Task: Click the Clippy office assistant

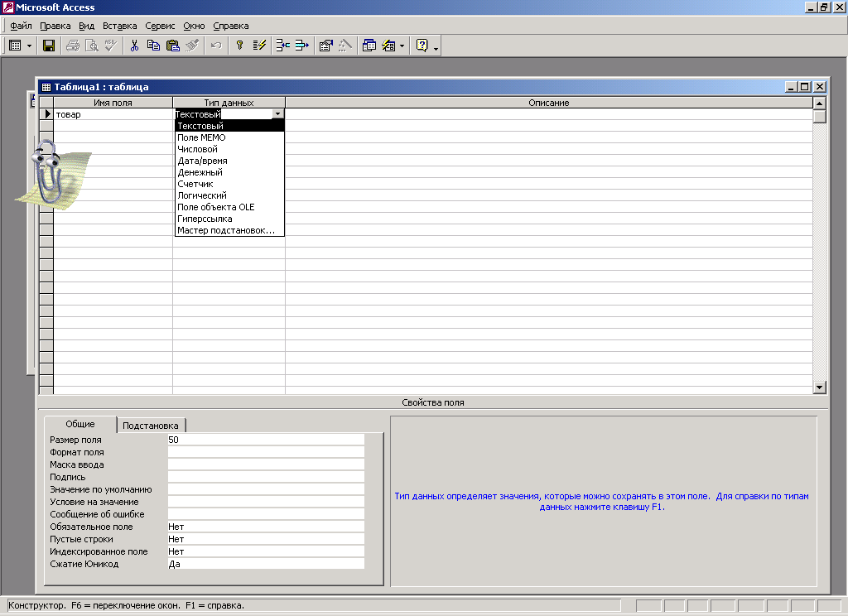Action: [x=51, y=174]
